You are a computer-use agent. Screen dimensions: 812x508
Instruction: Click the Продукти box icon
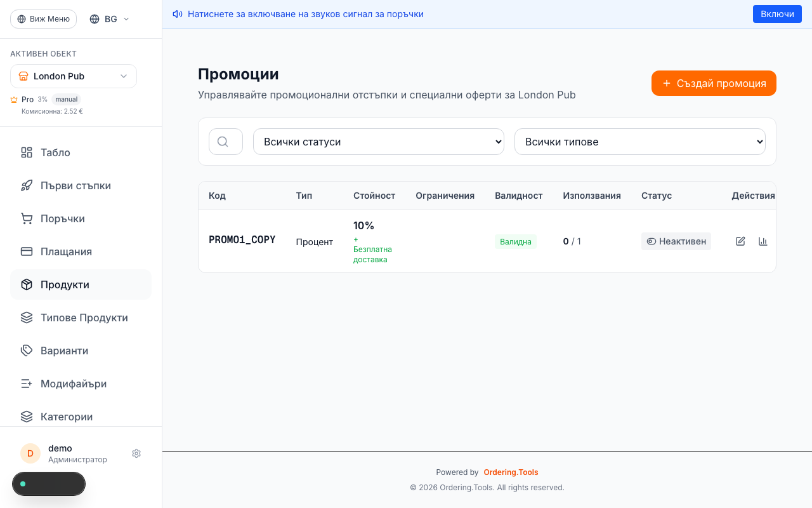26,284
